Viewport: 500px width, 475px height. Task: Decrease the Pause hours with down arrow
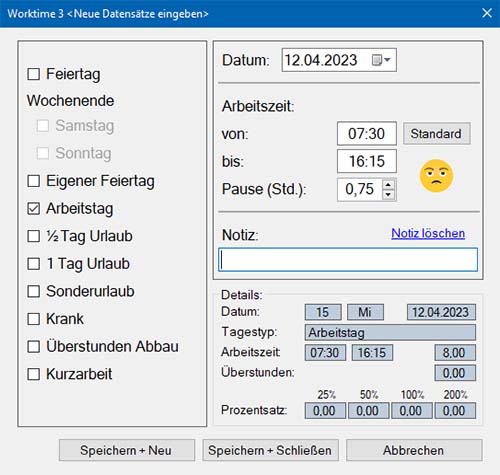[x=388, y=194]
